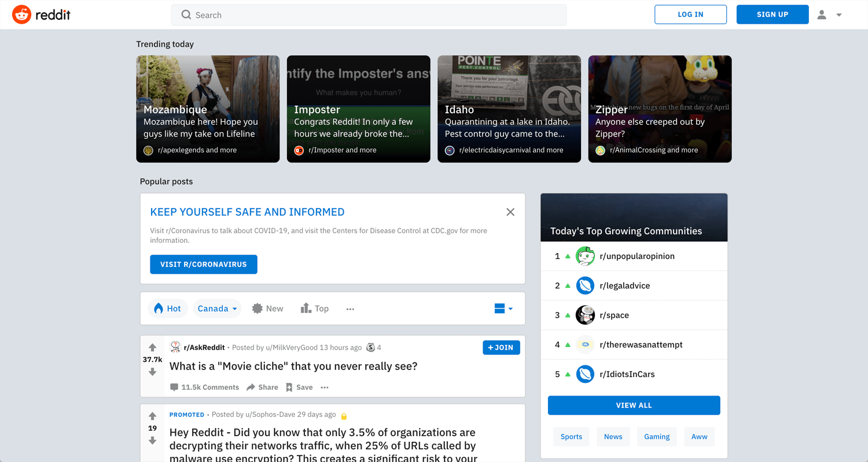Open more sort options ellipsis
The height and width of the screenshot is (462, 868).
click(x=350, y=309)
